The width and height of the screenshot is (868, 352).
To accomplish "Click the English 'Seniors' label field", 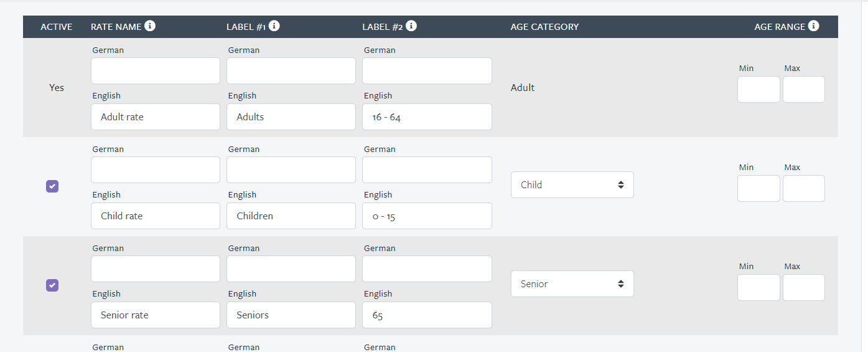I will pos(291,315).
